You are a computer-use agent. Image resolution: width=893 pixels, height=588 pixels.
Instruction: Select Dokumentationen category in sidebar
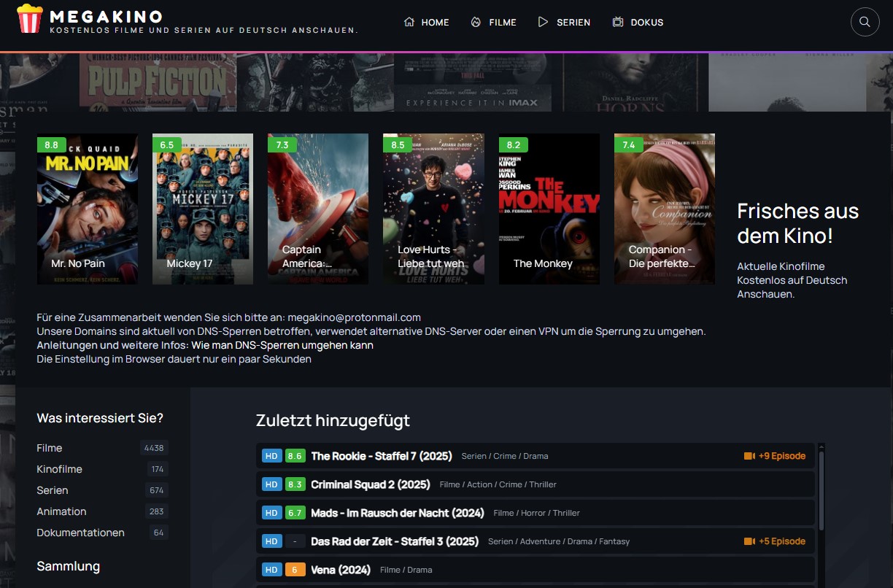(x=81, y=533)
